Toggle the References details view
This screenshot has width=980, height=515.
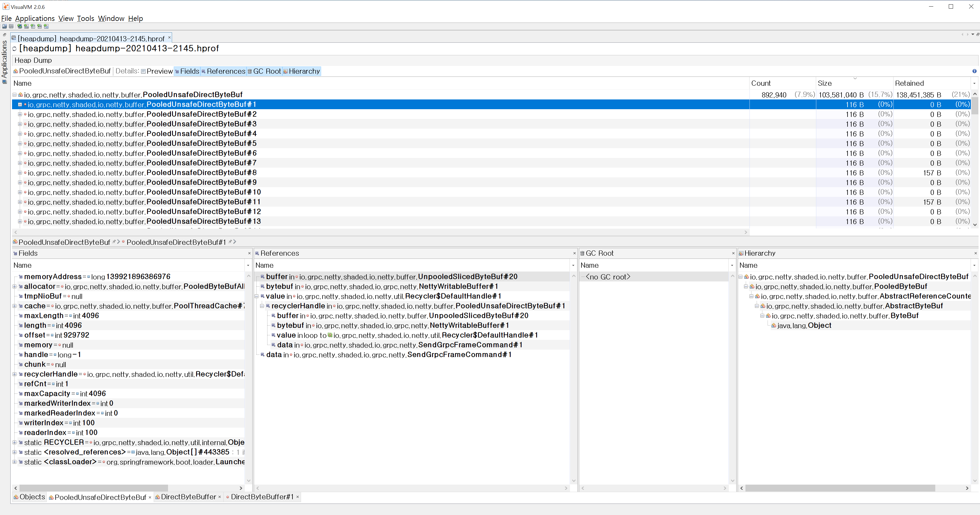[x=224, y=71]
